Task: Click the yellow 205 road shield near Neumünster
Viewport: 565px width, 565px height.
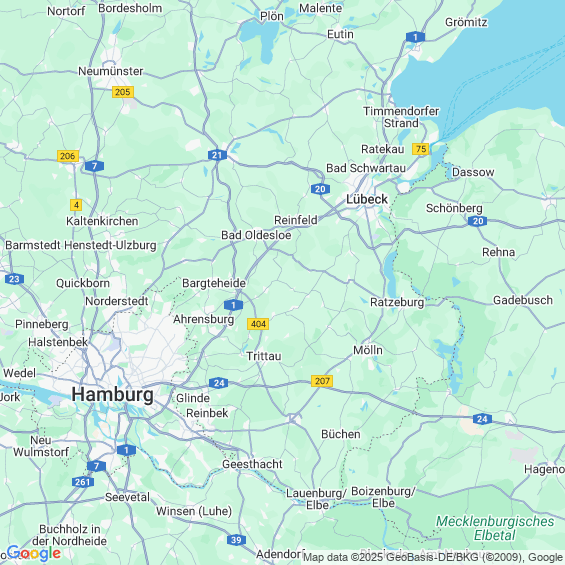Action: 123,92
